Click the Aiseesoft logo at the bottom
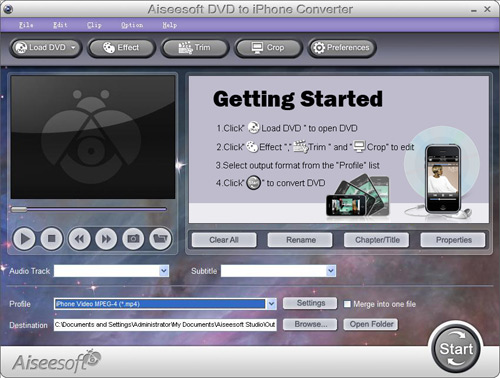This screenshot has width=500, height=378. click(56, 361)
